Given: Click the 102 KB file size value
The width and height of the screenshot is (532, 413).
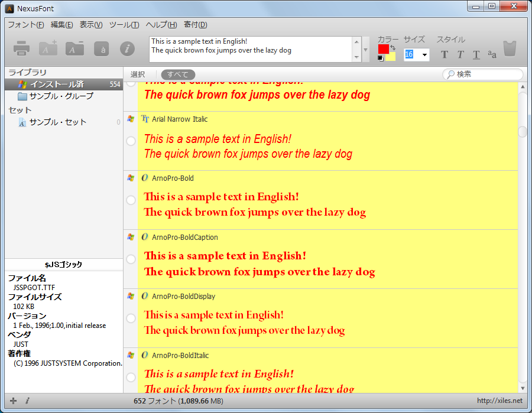Looking at the screenshot, I should tap(24, 307).
